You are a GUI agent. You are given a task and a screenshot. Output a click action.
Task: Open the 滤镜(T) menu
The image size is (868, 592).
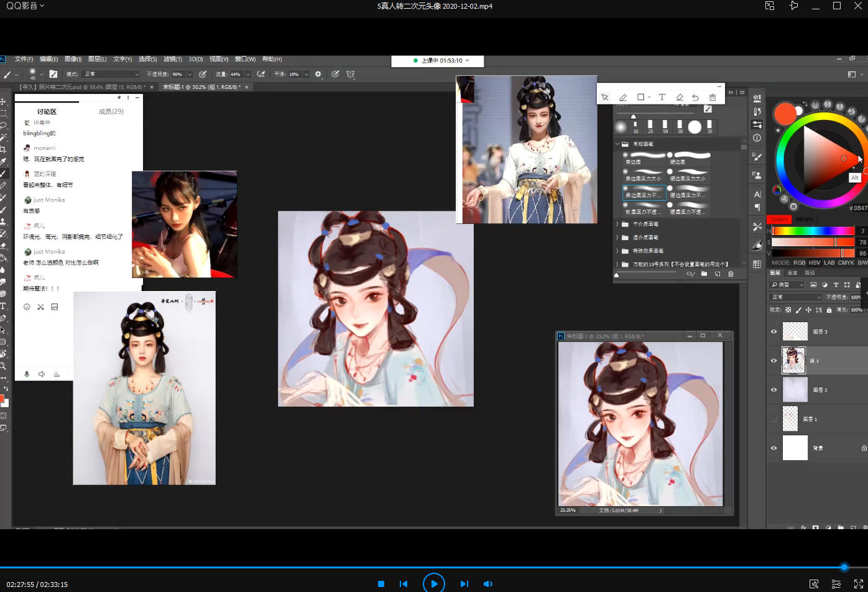172,59
